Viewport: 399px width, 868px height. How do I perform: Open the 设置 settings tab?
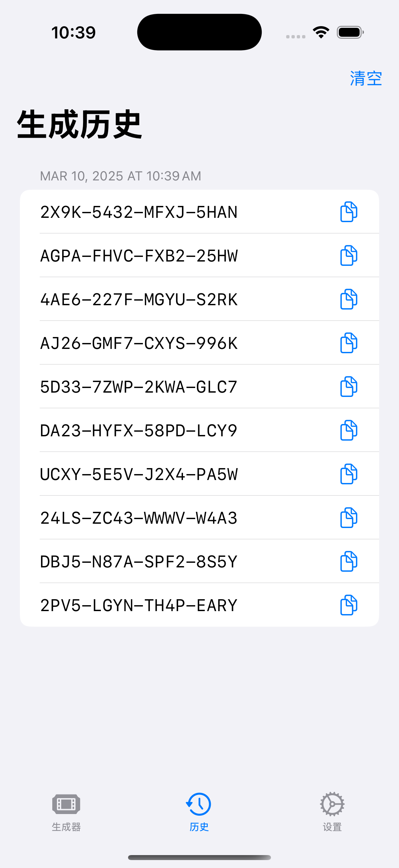click(x=332, y=812)
